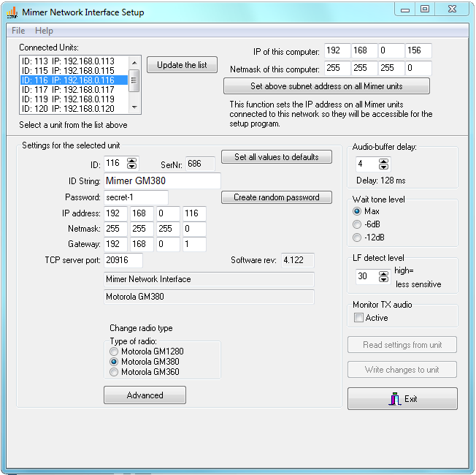
Task: Select unit ID: 113 in Connected Units
Action: 74,61
